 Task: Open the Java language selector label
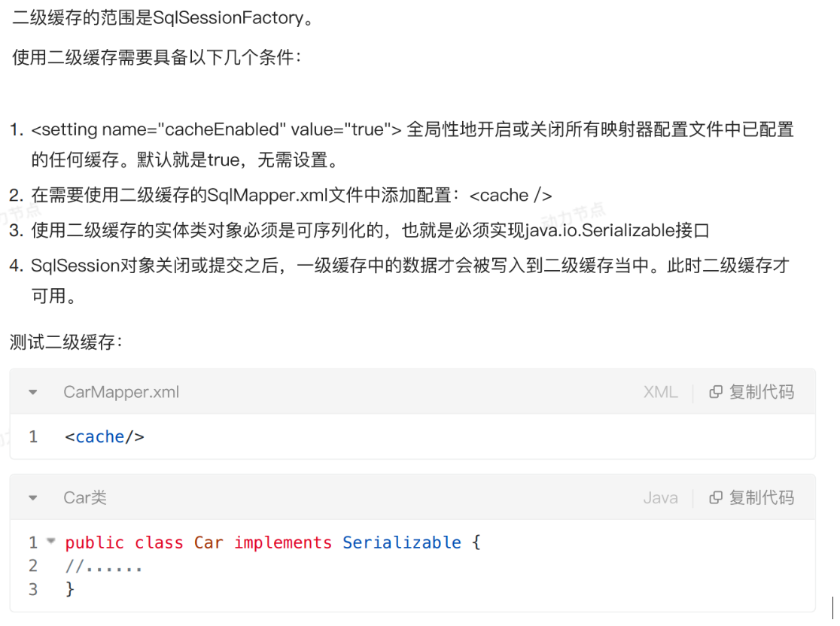pos(661,498)
